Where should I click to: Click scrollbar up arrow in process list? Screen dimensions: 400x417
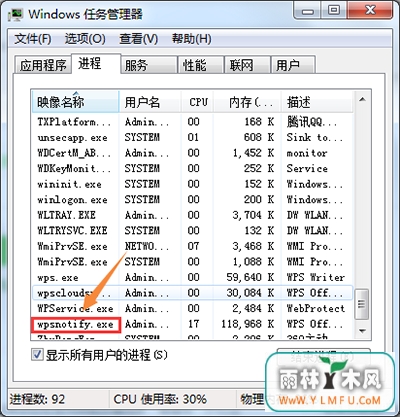[362, 99]
